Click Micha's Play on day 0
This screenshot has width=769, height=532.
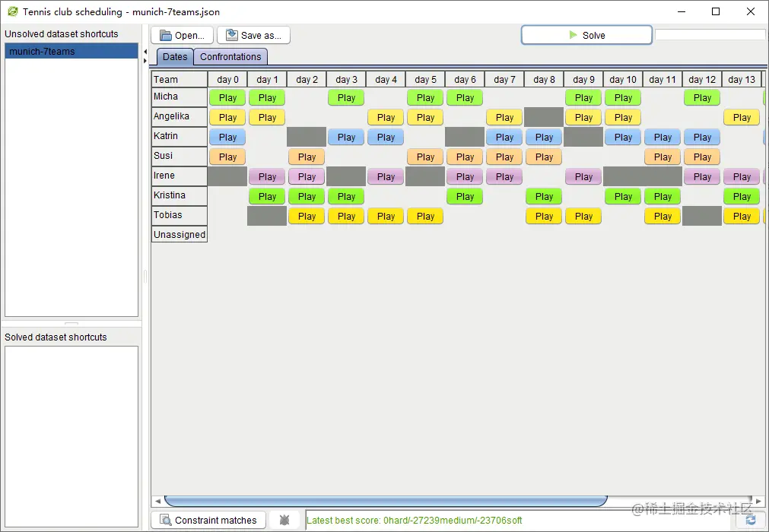227,98
